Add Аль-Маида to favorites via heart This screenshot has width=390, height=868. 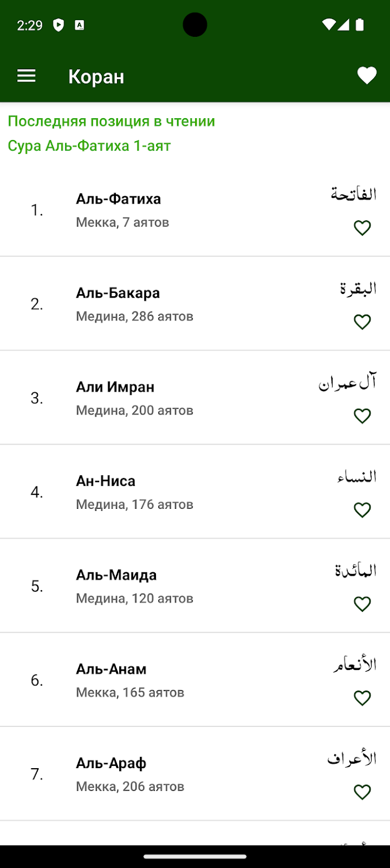tap(363, 604)
